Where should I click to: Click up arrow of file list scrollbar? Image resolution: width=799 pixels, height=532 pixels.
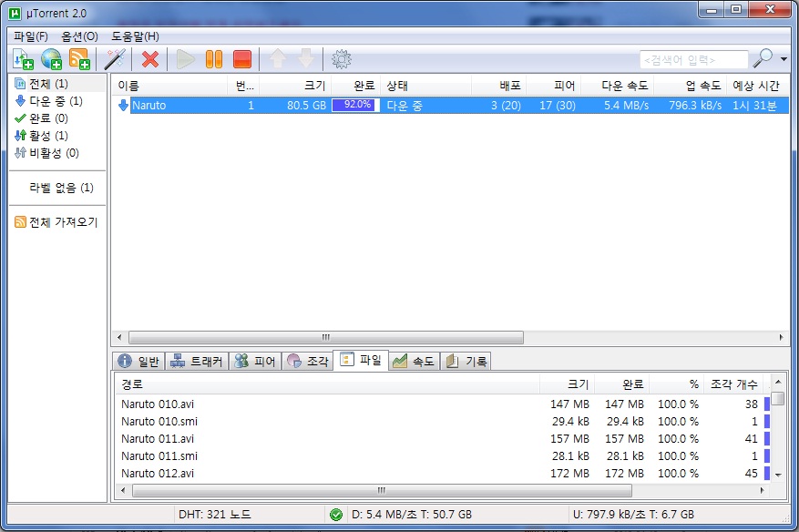(778, 382)
